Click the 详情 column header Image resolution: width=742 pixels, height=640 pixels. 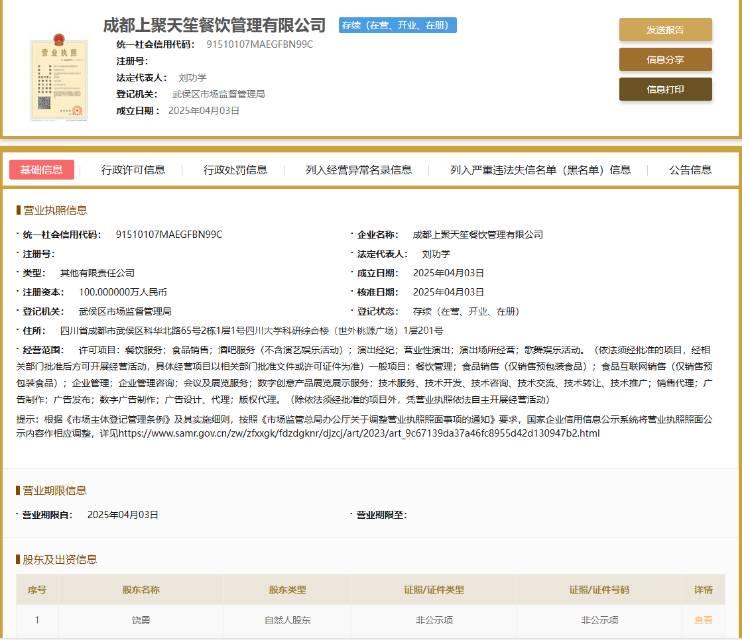(x=703, y=590)
